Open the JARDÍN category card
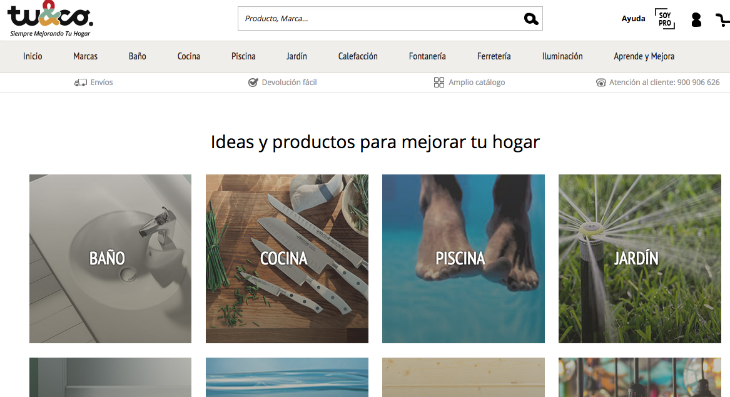The width and height of the screenshot is (730, 397). (x=640, y=259)
